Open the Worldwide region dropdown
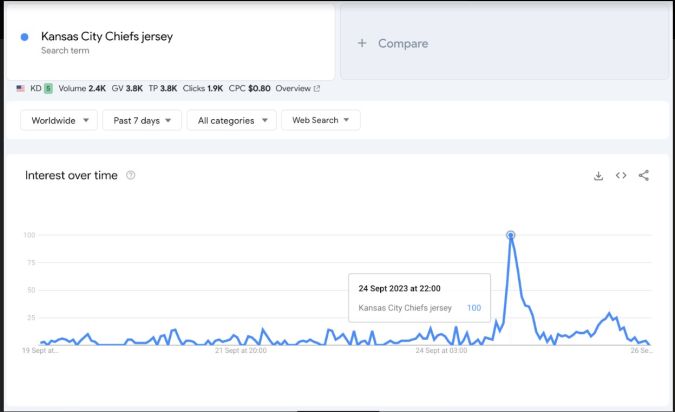 (x=59, y=121)
